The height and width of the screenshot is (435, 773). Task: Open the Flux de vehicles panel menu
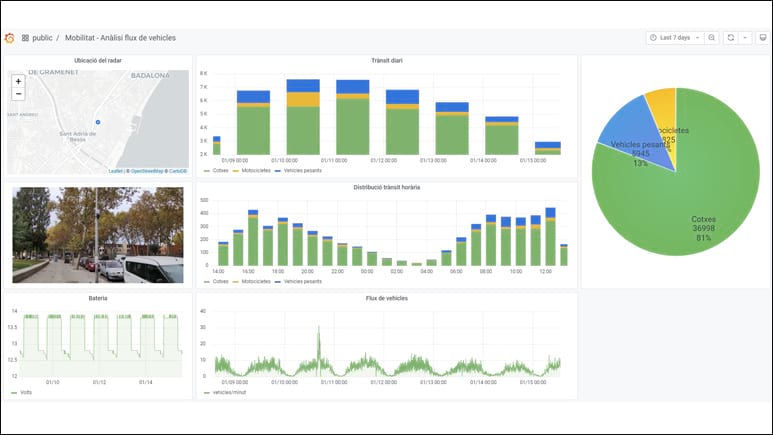[x=386, y=297]
